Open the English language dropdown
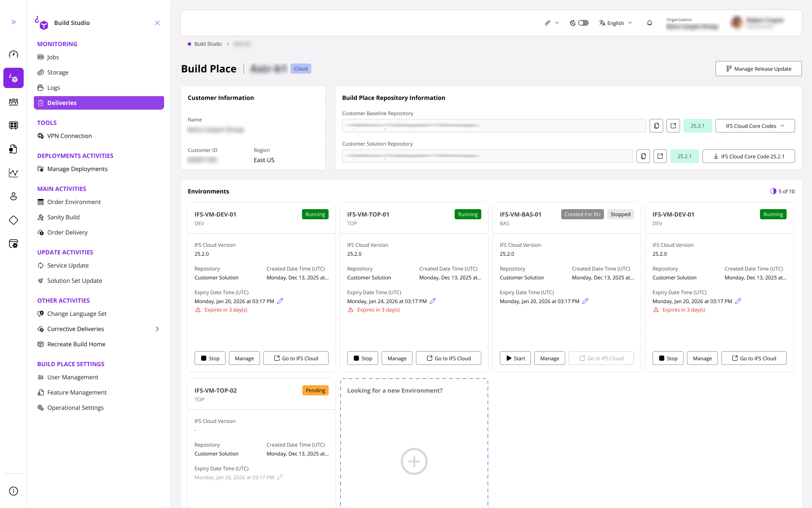 pyautogui.click(x=615, y=23)
